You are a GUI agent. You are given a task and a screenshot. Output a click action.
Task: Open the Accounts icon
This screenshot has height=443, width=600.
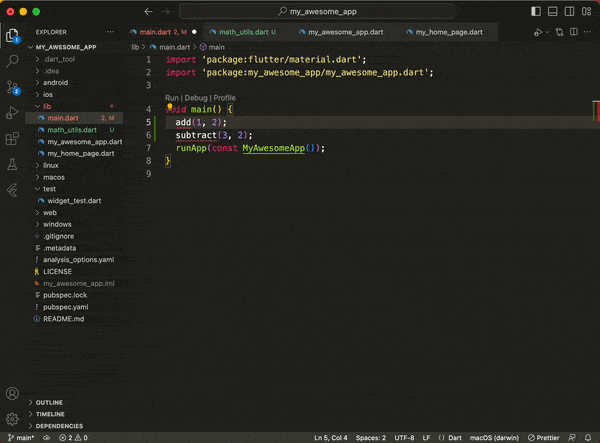(x=12, y=394)
